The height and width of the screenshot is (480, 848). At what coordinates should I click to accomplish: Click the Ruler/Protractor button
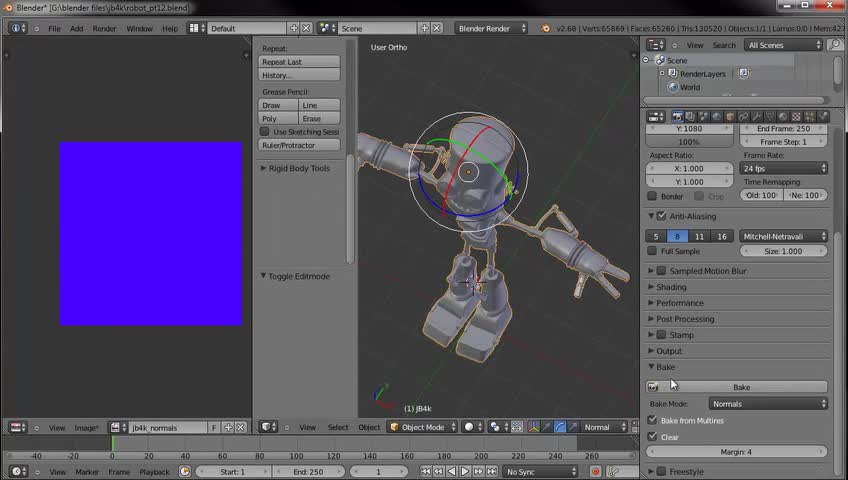[299, 145]
